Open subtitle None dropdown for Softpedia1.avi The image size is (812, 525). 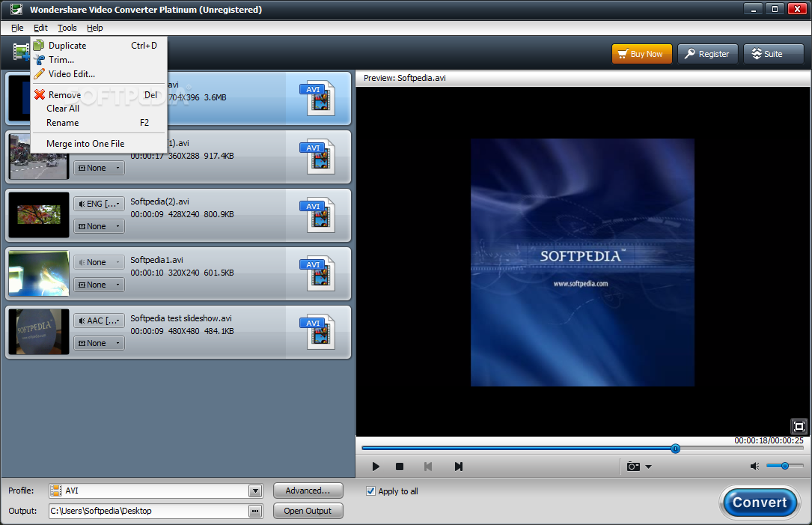tap(99, 285)
